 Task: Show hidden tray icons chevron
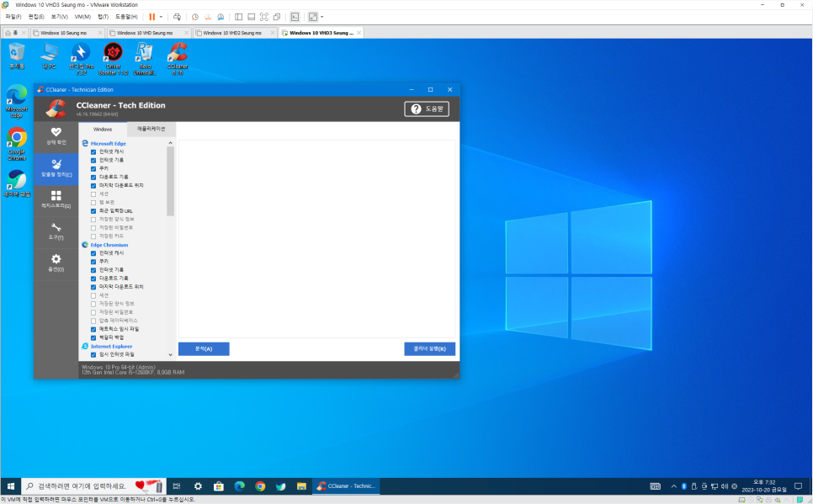[673, 485]
